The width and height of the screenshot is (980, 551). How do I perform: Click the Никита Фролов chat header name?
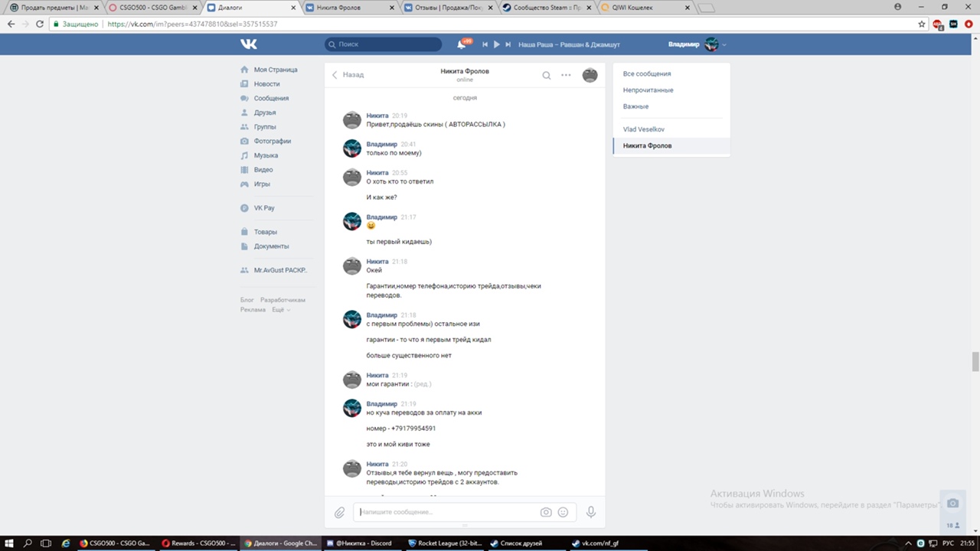pos(464,71)
